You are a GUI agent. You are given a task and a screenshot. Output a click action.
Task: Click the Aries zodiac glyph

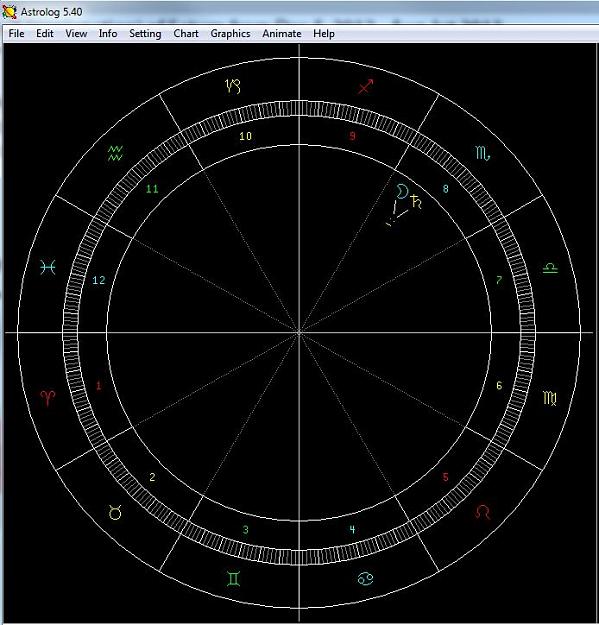pyautogui.click(x=48, y=398)
